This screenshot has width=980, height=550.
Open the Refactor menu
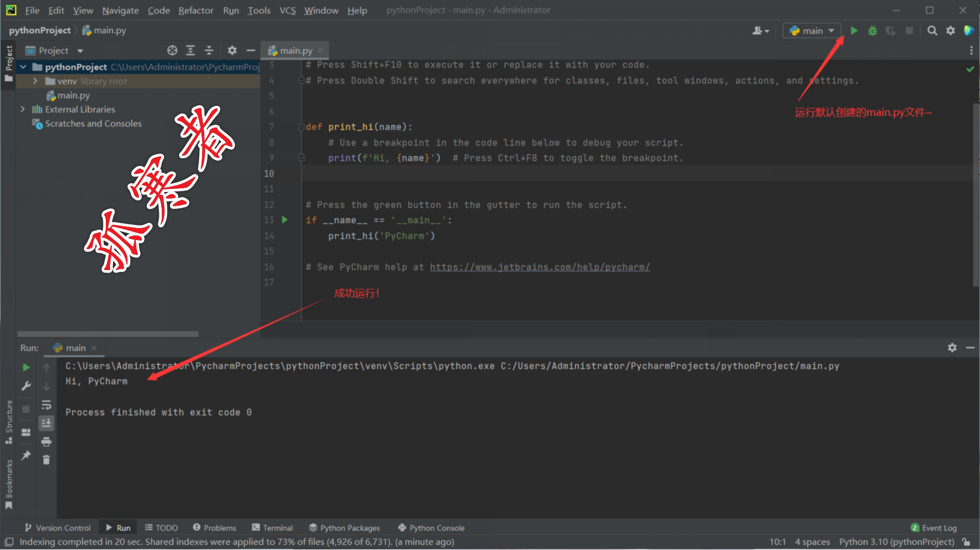(196, 10)
